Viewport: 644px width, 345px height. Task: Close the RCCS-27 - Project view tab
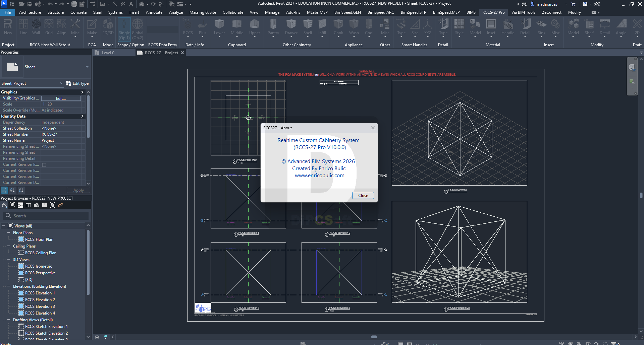tap(182, 53)
